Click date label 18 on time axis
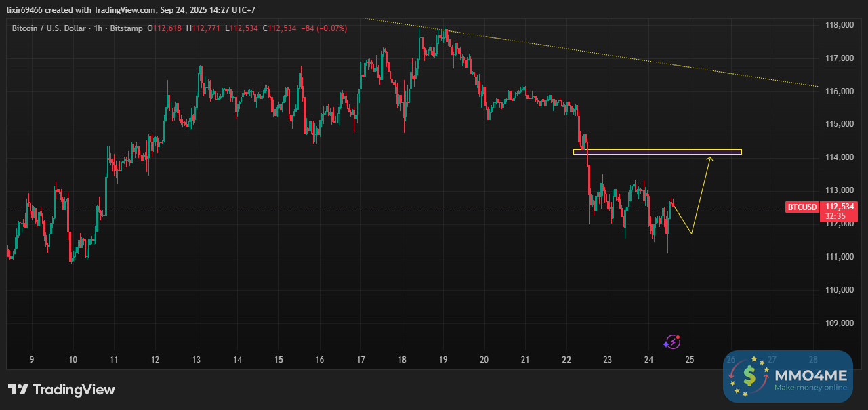The height and width of the screenshot is (410, 868). (402, 360)
